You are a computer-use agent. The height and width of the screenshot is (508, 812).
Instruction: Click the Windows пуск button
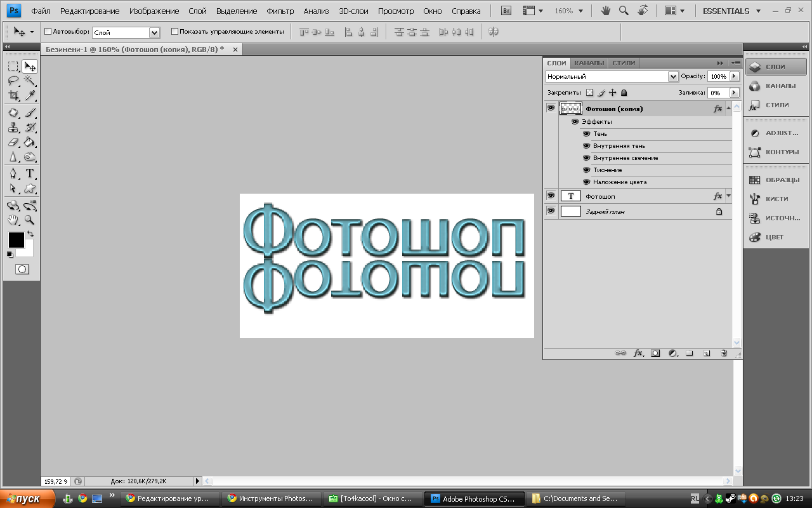coord(25,499)
